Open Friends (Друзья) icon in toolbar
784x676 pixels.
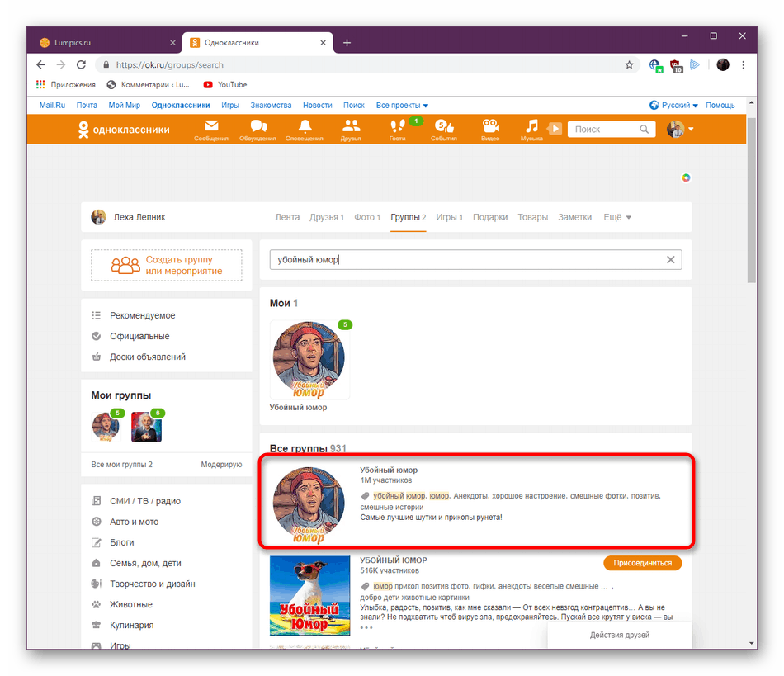tap(351, 130)
